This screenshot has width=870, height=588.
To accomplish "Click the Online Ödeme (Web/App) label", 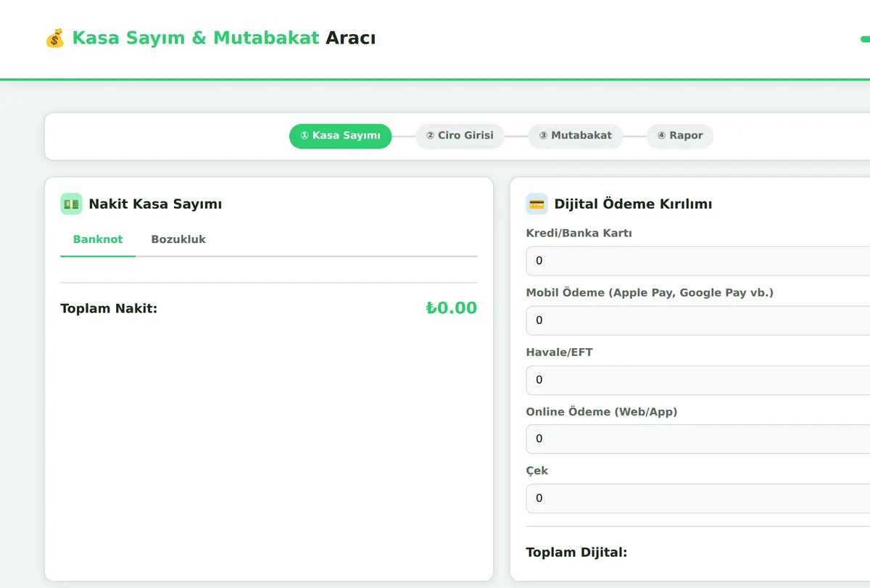I will [601, 412].
